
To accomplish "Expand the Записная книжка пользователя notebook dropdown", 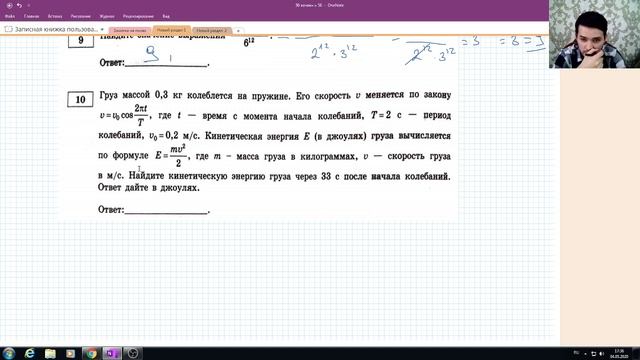I will coord(102,29).
